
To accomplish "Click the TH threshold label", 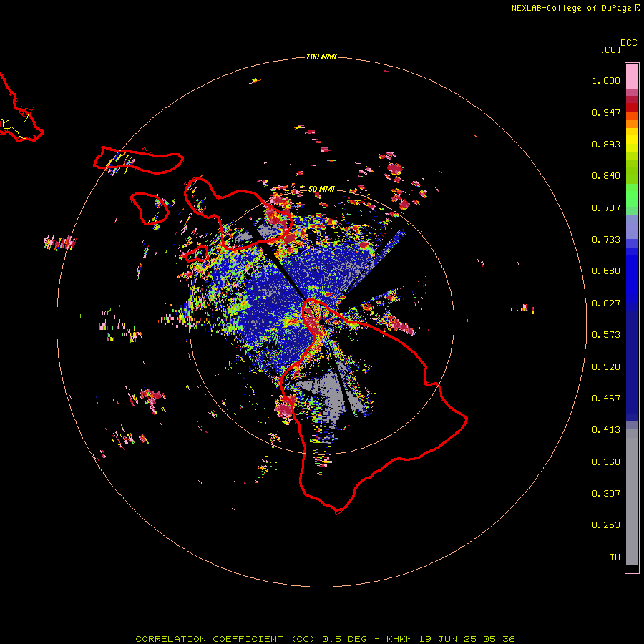I will pos(615,557).
